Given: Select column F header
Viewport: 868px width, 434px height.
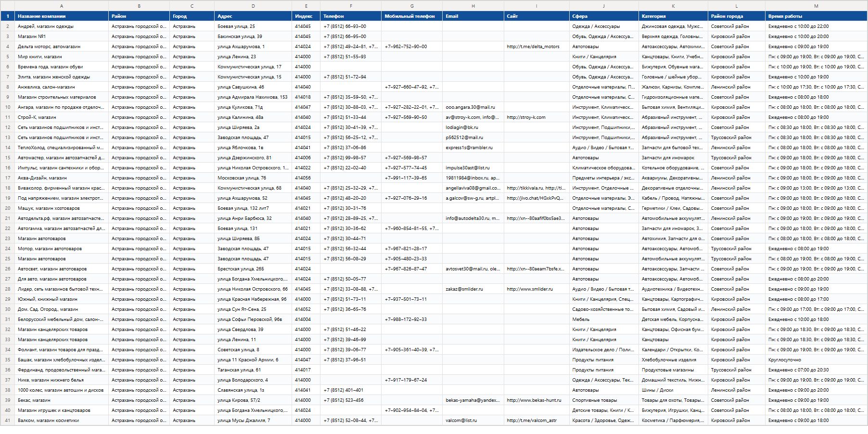Looking at the screenshot, I should 351,6.
